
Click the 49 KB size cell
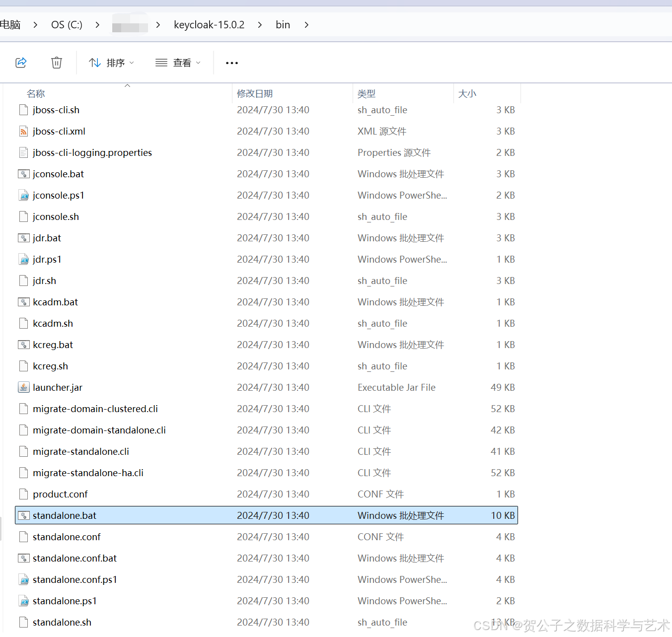coord(503,387)
